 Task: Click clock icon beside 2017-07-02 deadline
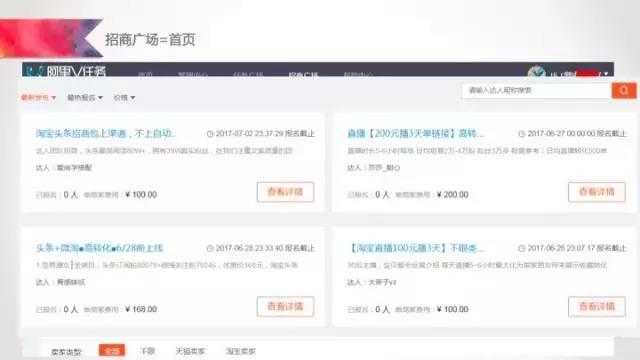pos(210,134)
